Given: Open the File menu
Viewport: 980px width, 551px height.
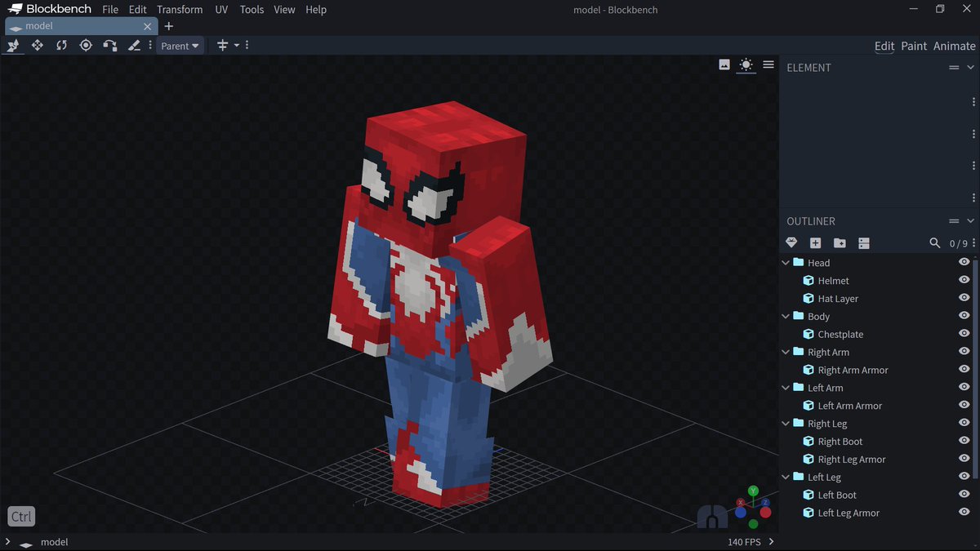Looking at the screenshot, I should pyautogui.click(x=110, y=10).
